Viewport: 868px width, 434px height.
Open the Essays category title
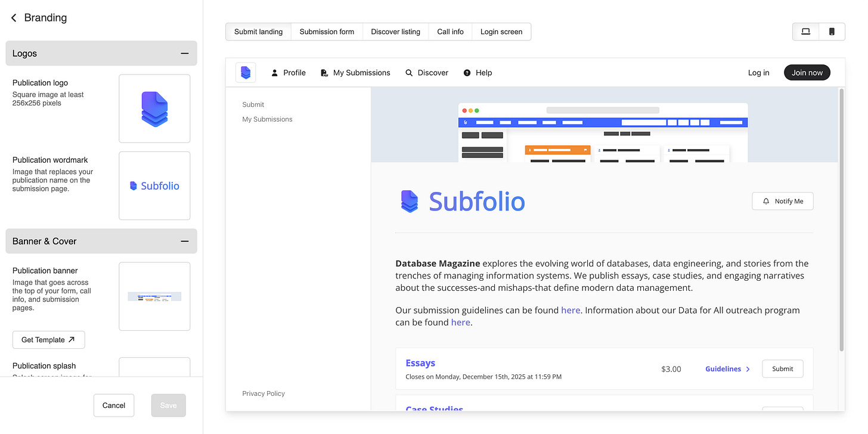[420, 363]
